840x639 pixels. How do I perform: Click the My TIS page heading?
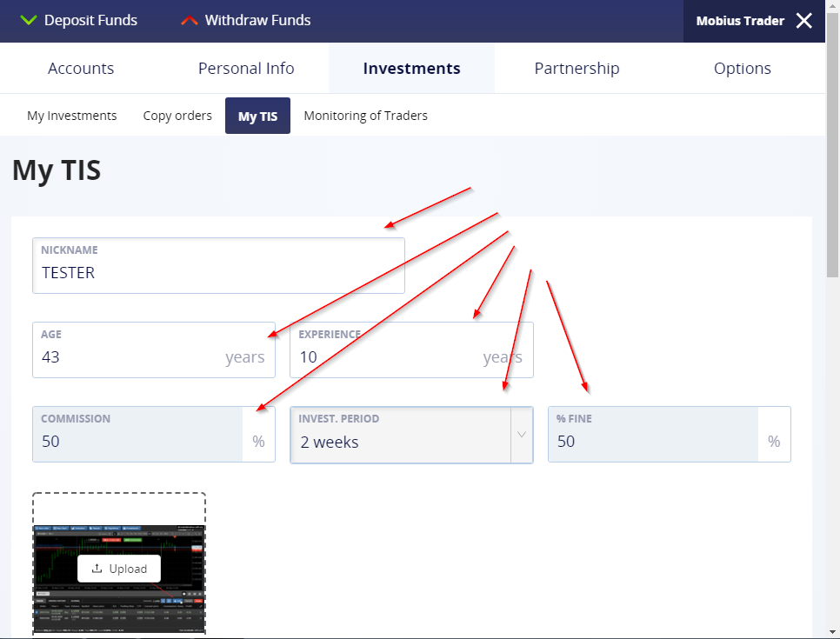click(57, 171)
